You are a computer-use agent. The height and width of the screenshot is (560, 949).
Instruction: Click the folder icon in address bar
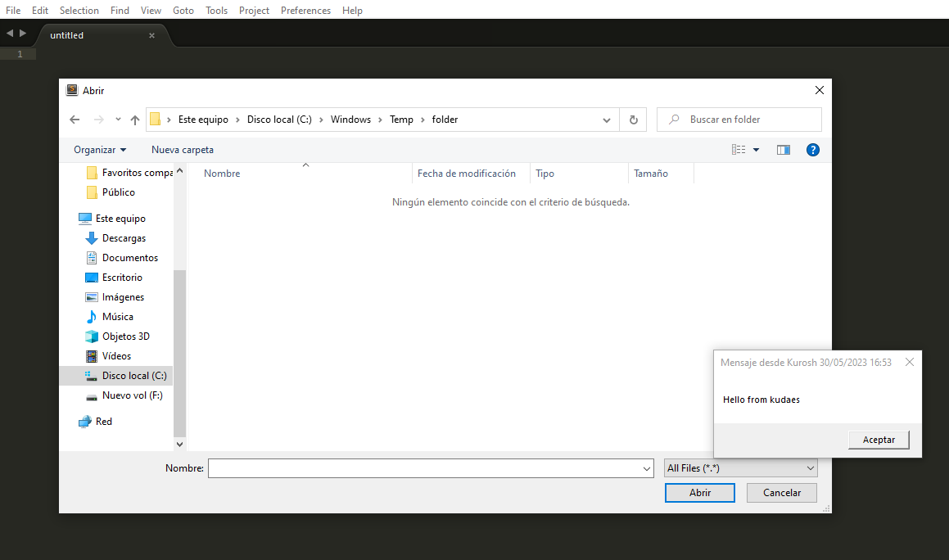pyautogui.click(x=155, y=120)
